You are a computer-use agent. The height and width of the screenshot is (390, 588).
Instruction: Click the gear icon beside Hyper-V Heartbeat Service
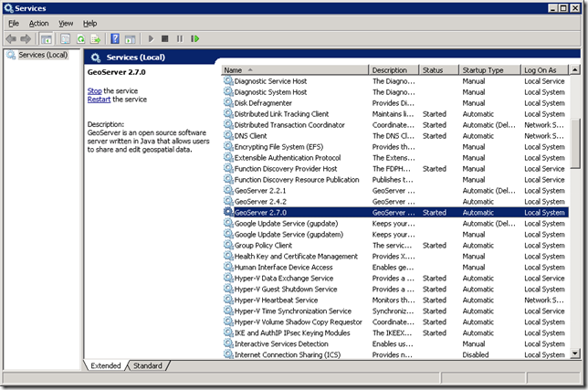(x=228, y=300)
